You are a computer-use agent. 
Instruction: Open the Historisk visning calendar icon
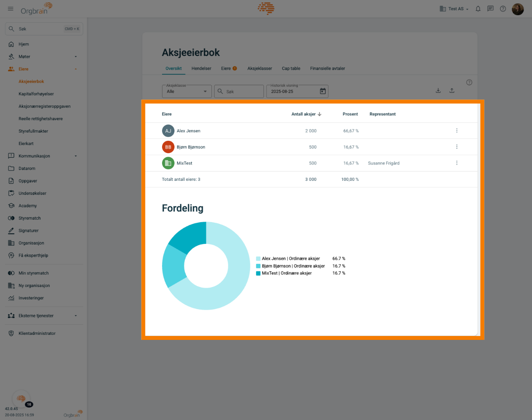tap(323, 91)
